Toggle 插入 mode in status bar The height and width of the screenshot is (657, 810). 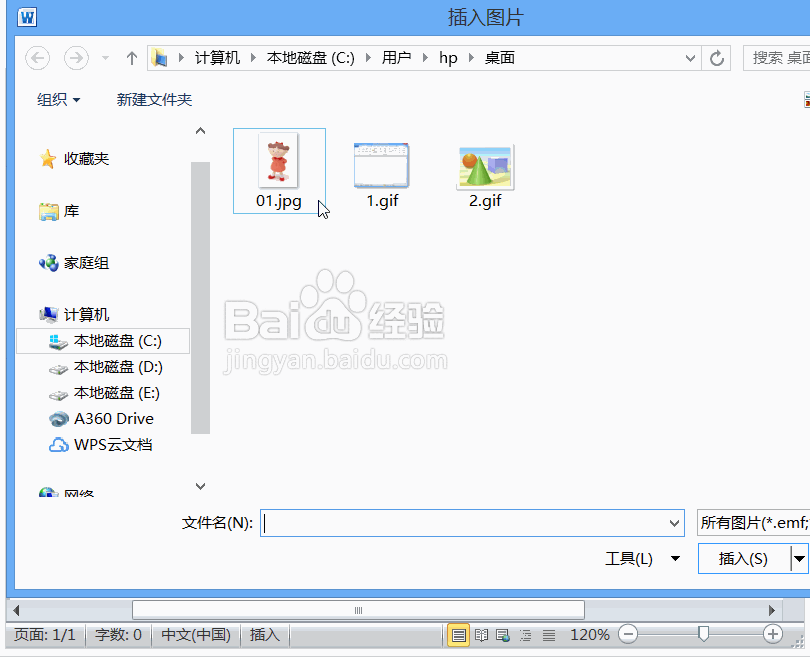point(264,634)
